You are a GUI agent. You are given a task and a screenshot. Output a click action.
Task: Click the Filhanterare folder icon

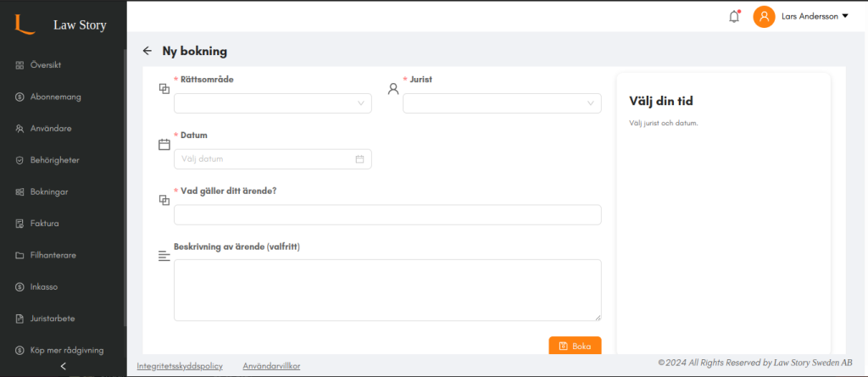19,255
